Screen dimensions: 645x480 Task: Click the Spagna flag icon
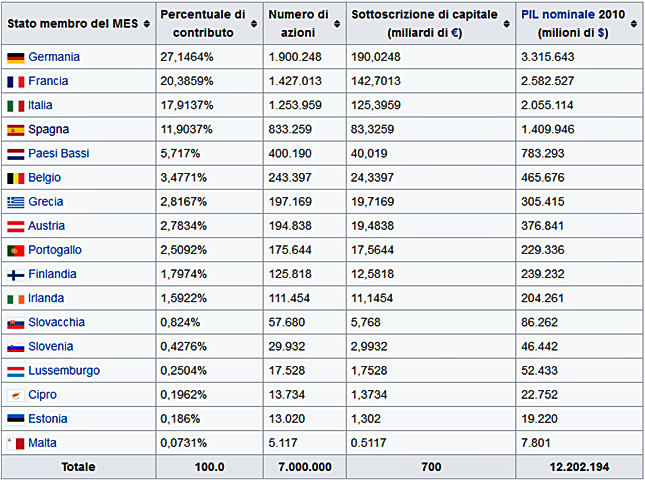point(16,130)
